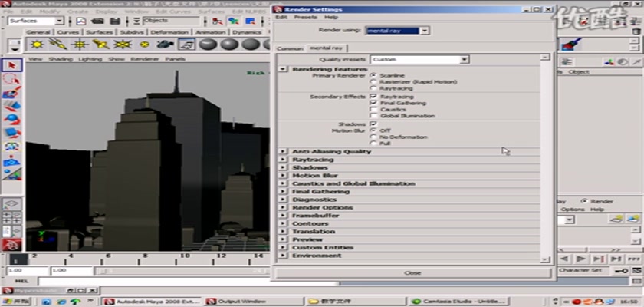Open the Deformation shelf tab
This screenshot has height=307, width=644.
169,32
